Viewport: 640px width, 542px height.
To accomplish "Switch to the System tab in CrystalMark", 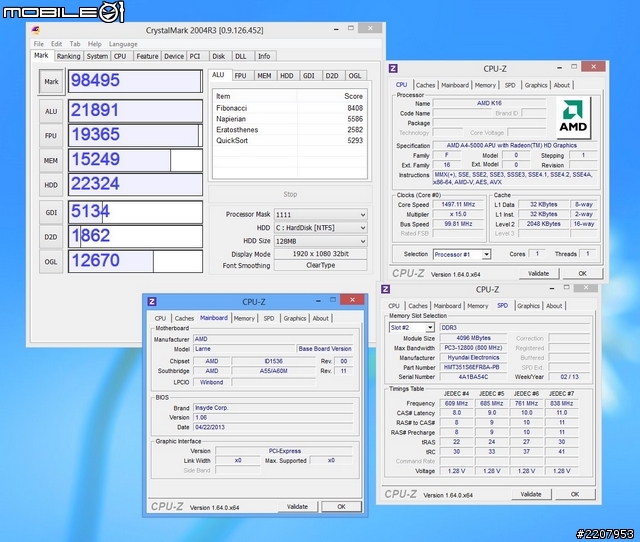I will [x=97, y=56].
